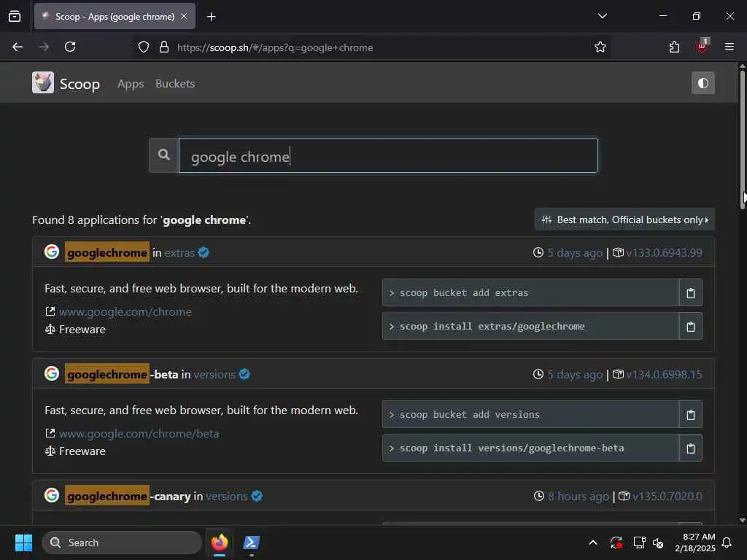Click '5 days ago' on googlechrome extras row

pyautogui.click(x=575, y=253)
